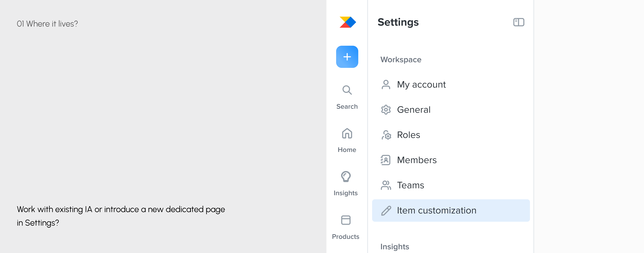Screen dimensions: 644x253
Task: Go to Home in the navigation rail
Action: coord(347,140)
